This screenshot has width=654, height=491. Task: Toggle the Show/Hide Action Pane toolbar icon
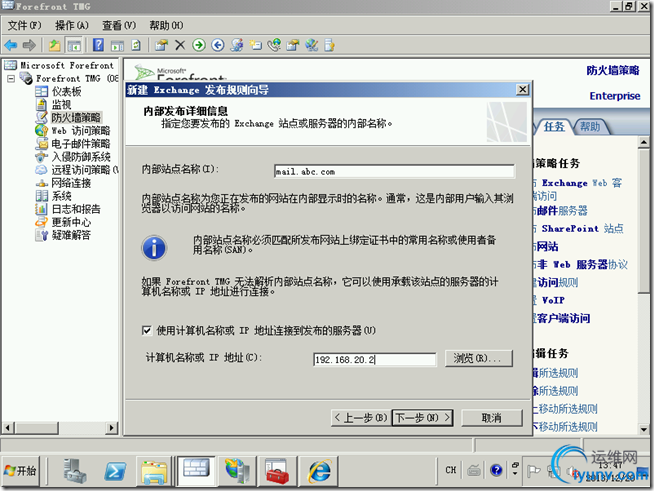click(x=117, y=45)
